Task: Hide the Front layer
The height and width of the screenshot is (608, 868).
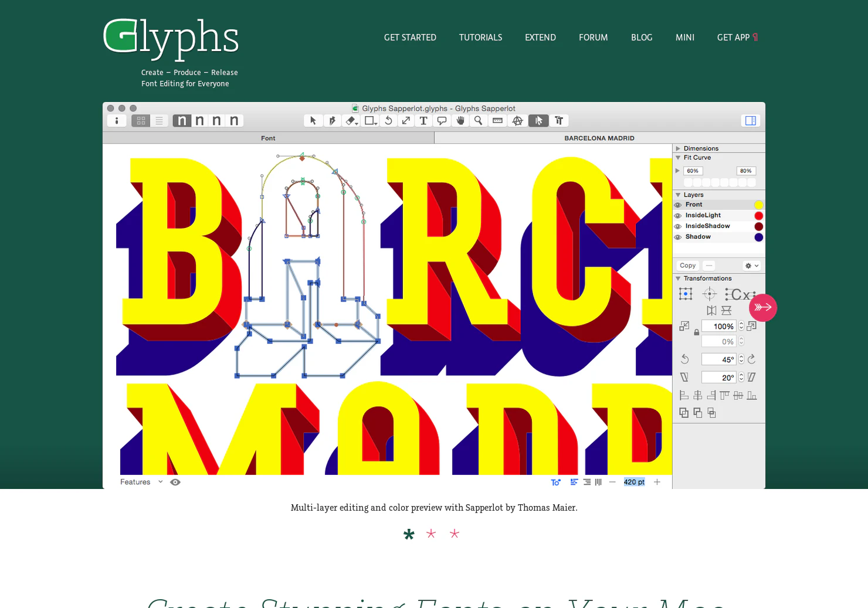Action: point(678,204)
